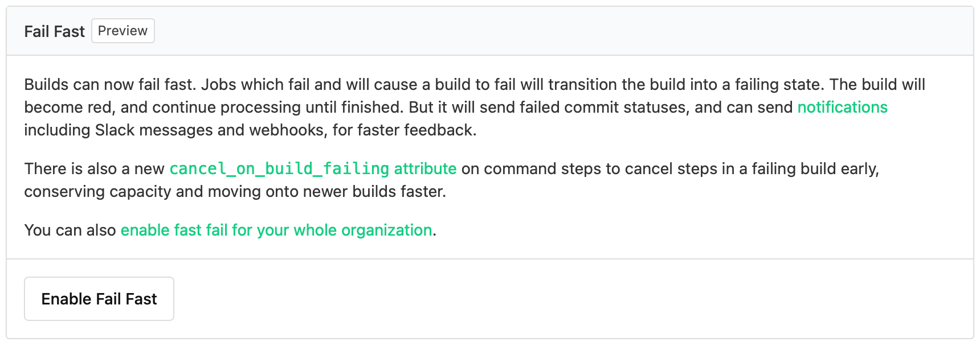Click 'conserving capacity and moving onto newer builds' text
Image resolution: width=980 pixels, height=346 pixels.
(x=228, y=191)
